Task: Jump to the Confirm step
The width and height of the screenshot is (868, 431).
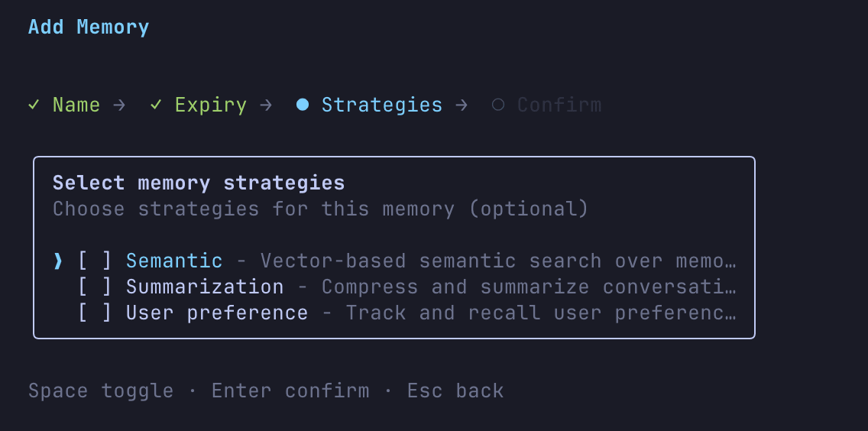Action: pos(559,105)
